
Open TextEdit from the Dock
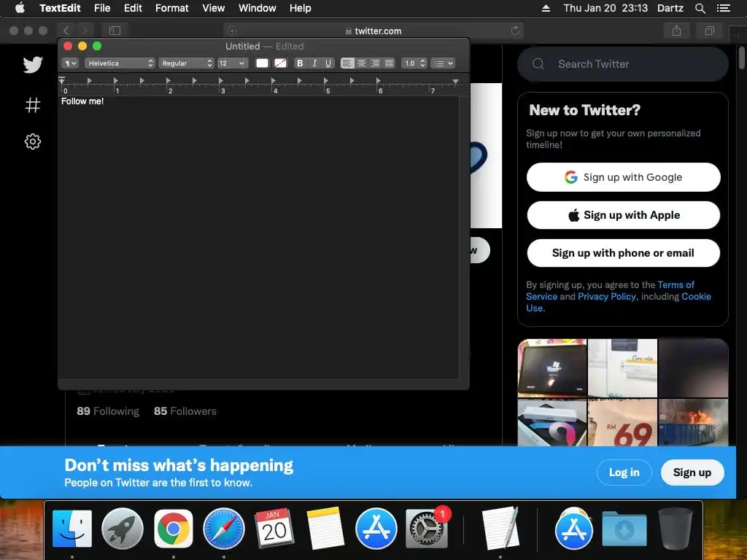pyautogui.click(x=500, y=529)
